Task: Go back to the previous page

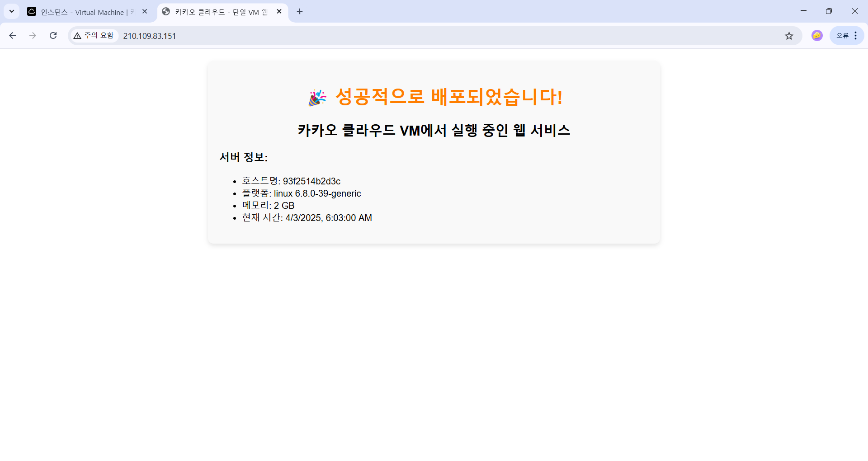Action: (x=13, y=36)
